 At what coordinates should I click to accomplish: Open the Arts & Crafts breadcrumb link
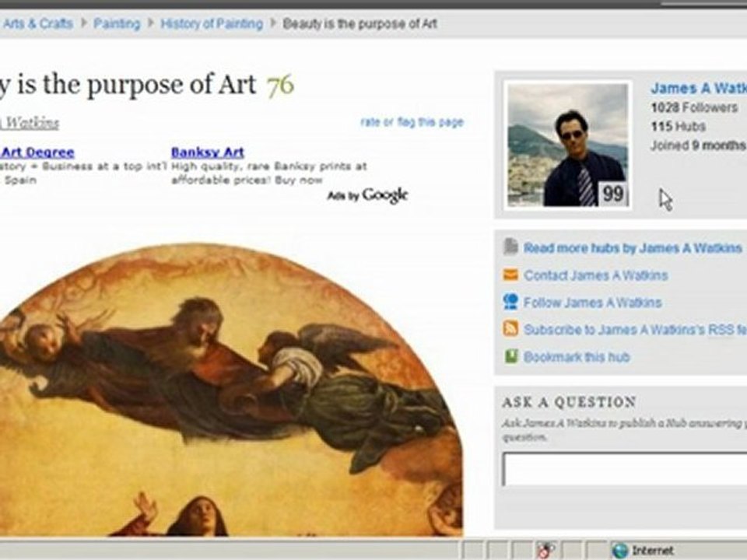click(x=37, y=23)
